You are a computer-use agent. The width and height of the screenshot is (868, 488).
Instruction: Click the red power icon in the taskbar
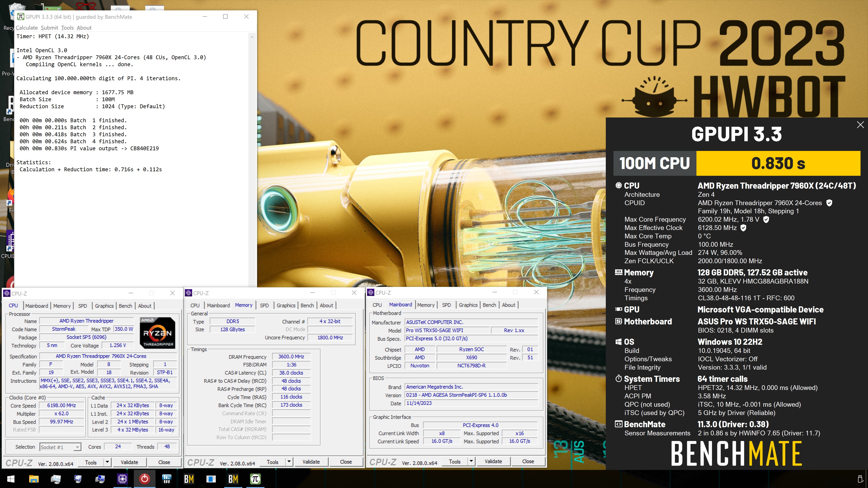tap(145, 479)
